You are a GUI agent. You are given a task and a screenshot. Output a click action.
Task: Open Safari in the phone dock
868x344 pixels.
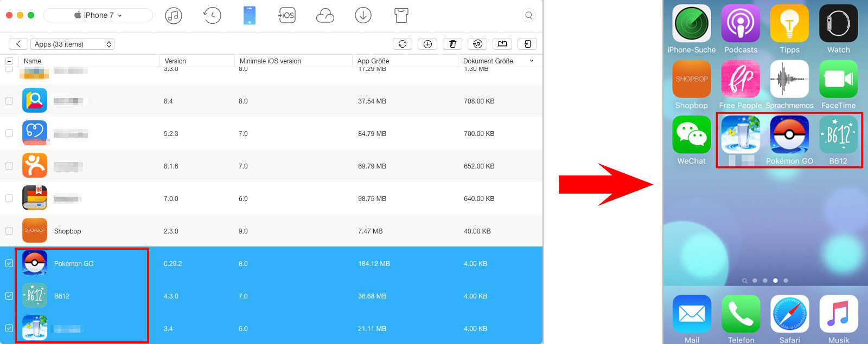click(x=789, y=314)
